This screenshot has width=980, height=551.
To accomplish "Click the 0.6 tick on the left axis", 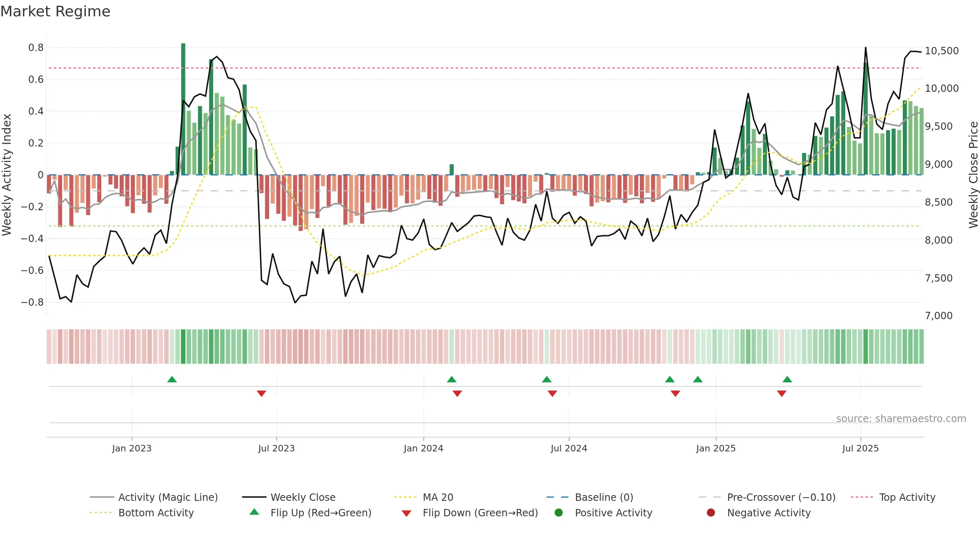I will [x=36, y=79].
